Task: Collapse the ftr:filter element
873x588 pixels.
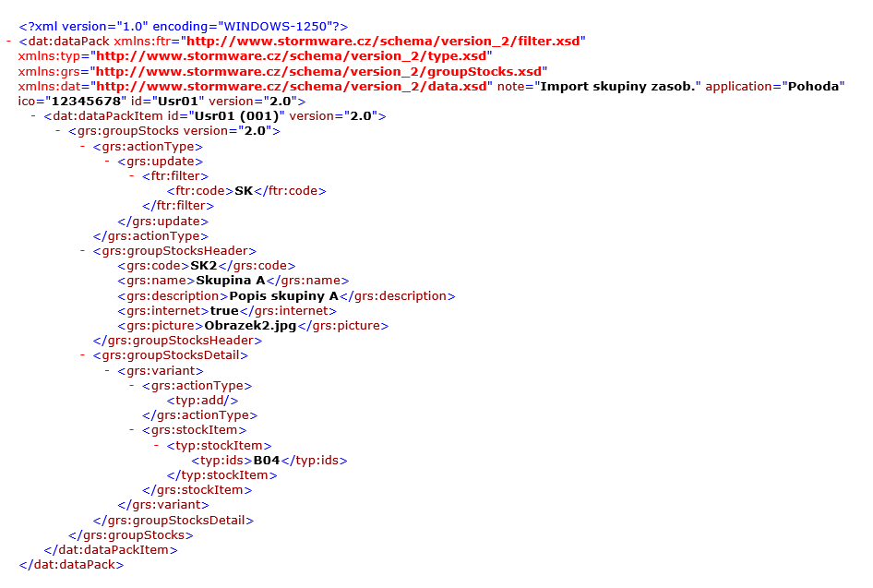Action: (x=133, y=176)
